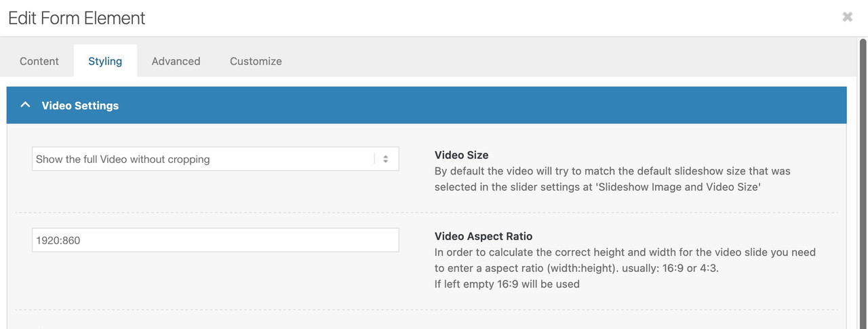Close the Edit Form Element dialog
The height and width of the screenshot is (329, 868).
pos(848,17)
